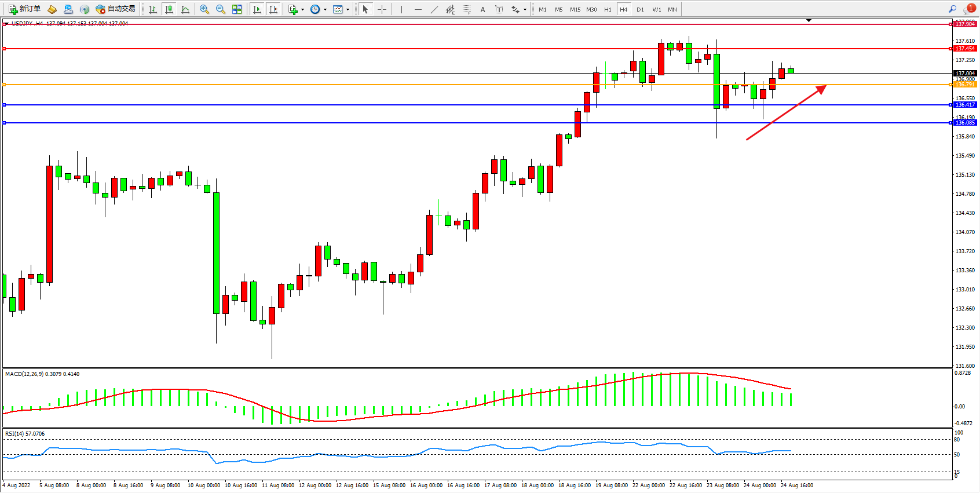Switch to the D1 timeframe
The width and height of the screenshot is (980, 493).
pyautogui.click(x=640, y=9)
